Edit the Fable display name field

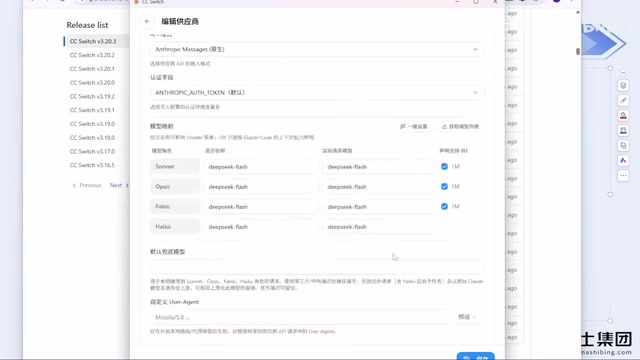coord(261,207)
